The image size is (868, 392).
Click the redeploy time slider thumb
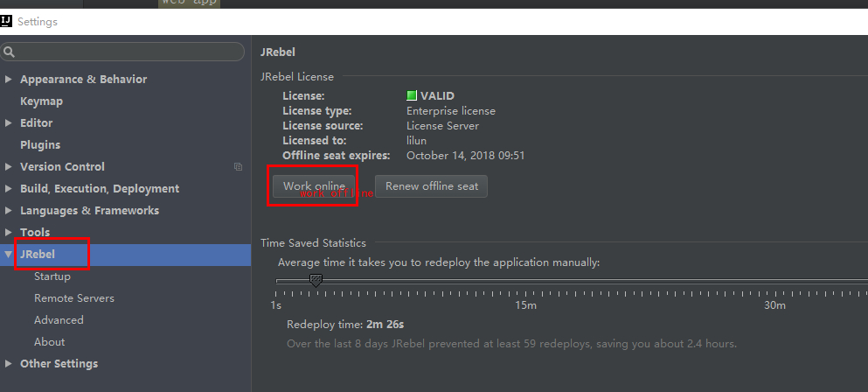pyautogui.click(x=316, y=281)
